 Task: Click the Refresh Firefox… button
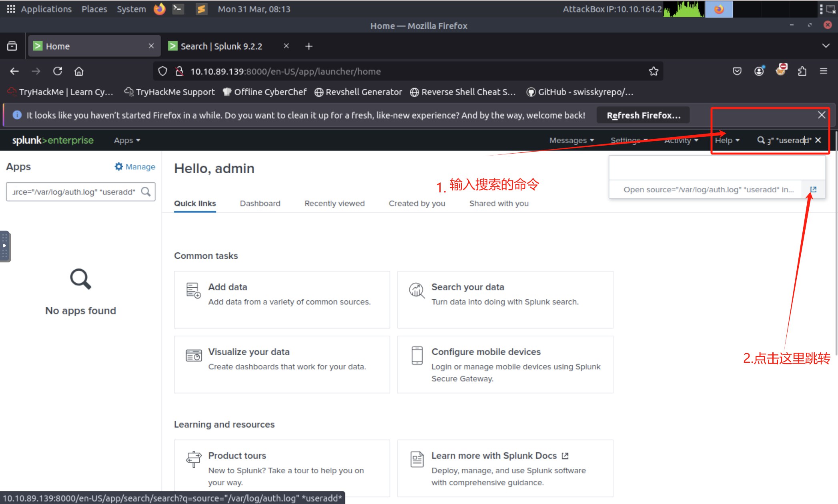[643, 115]
